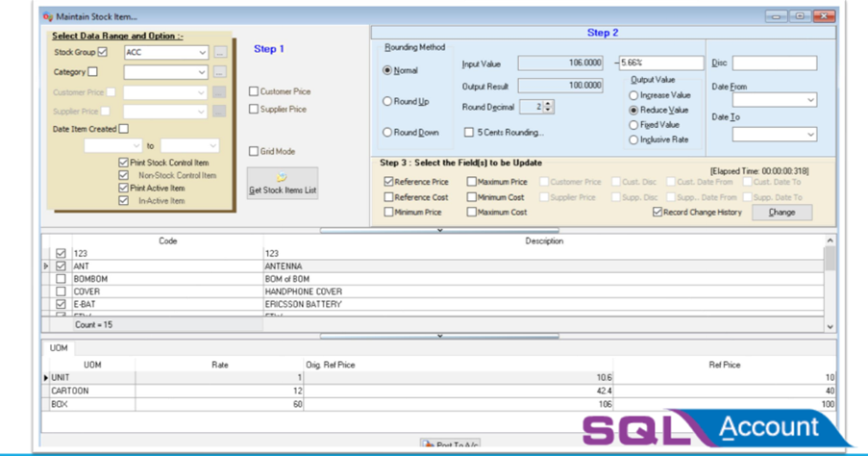This screenshot has height=456, width=868.
Task: Check the BOMBOM item row checkbox
Action: (x=62, y=279)
